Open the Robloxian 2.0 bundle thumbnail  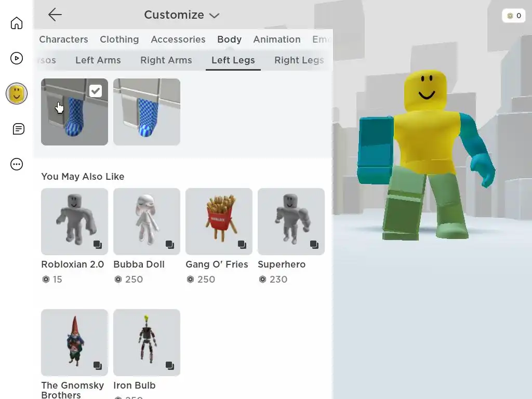click(x=75, y=221)
